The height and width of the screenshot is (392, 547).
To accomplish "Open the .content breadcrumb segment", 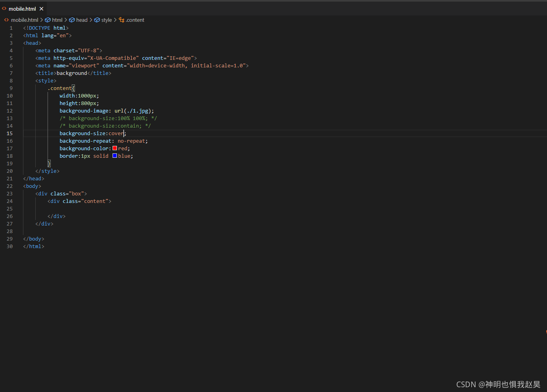I will pyautogui.click(x=135, y=20).
